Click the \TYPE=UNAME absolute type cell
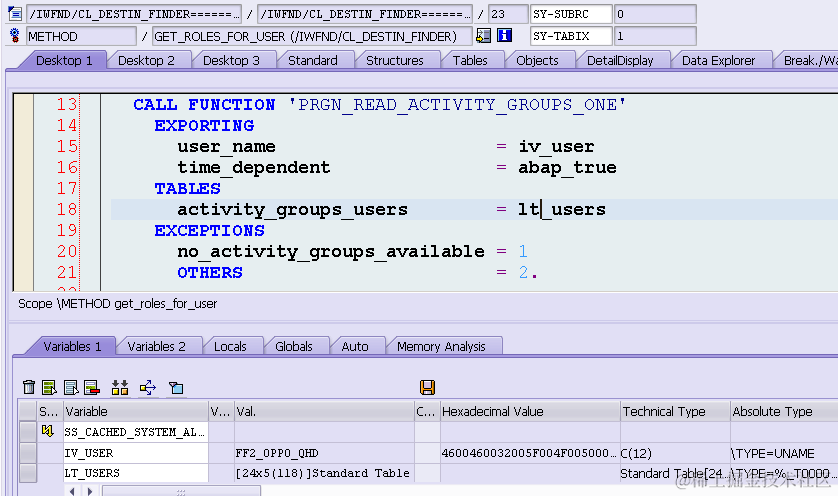The height and width of the screenshot is (496, 838). click(x=783, y=453)
